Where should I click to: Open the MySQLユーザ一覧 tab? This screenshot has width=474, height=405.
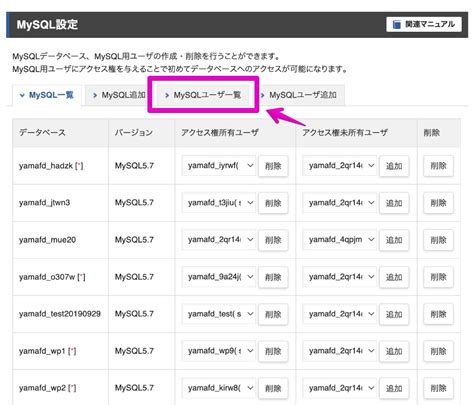point(203,95)
